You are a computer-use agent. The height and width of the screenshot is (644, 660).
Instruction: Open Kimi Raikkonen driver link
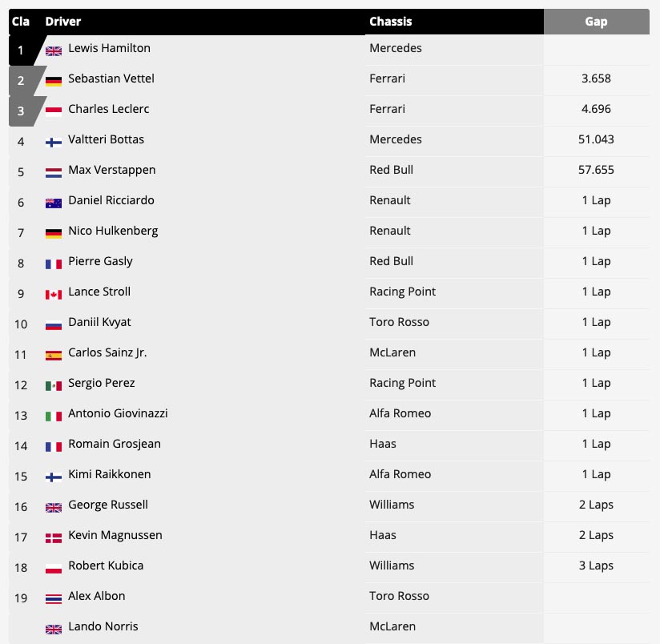click(109, 474)
